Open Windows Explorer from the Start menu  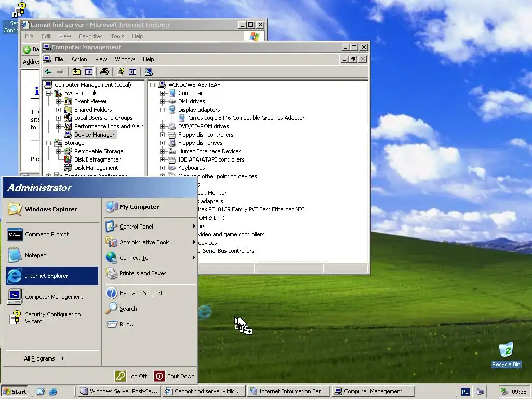(52, 209)
